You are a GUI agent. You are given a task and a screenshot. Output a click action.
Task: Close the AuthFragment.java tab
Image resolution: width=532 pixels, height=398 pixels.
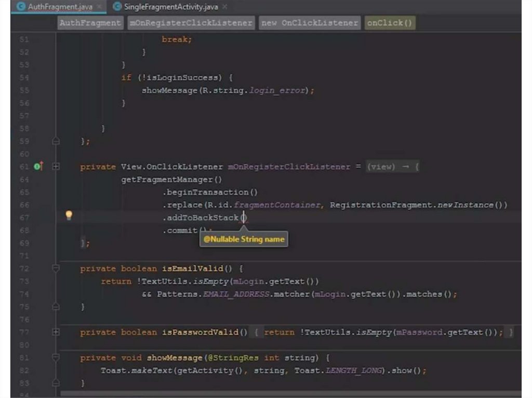[x=99, y=7]
